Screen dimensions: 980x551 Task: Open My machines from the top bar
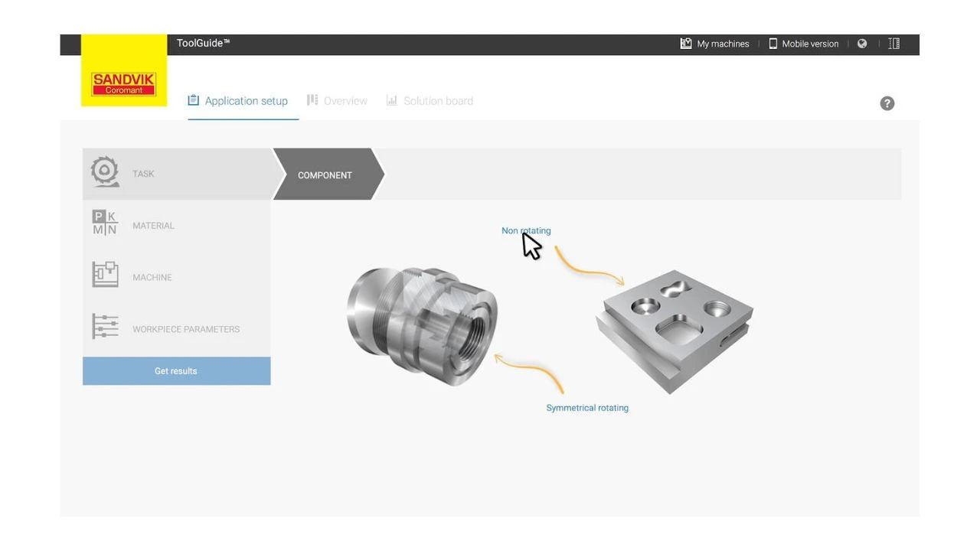click(714, 44)
